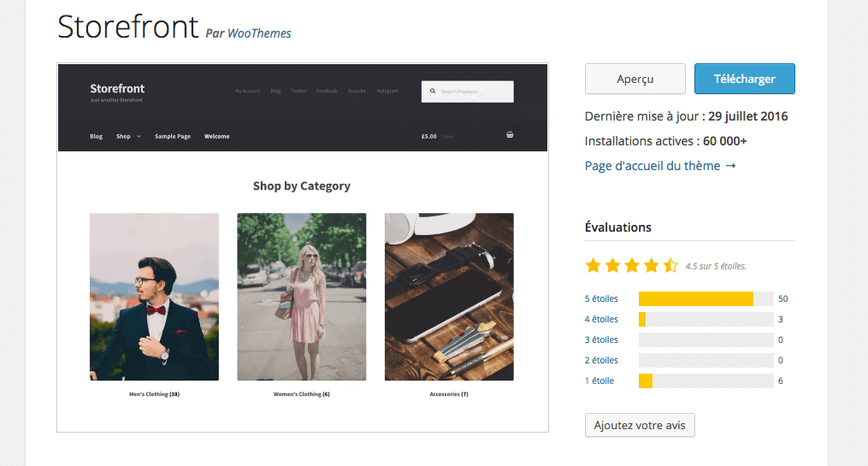Expand the Shop menu dropdown arrow
This screenshot has width=868, height=466.
(x=139, y=136)
